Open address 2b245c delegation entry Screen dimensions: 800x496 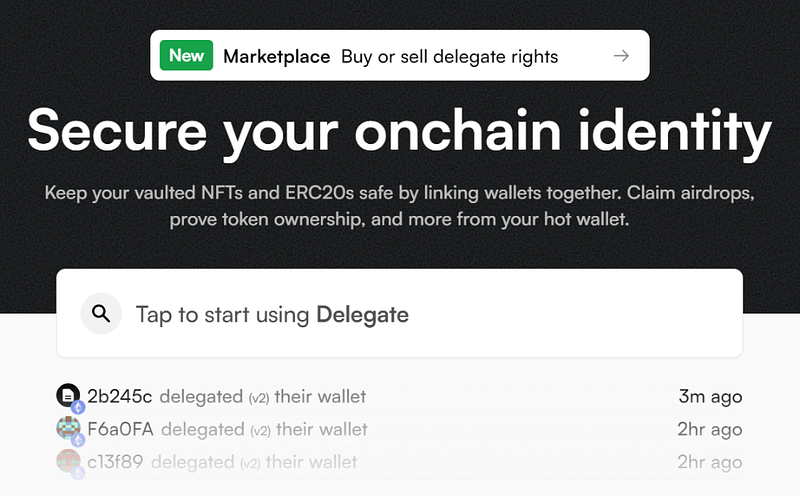120,396
